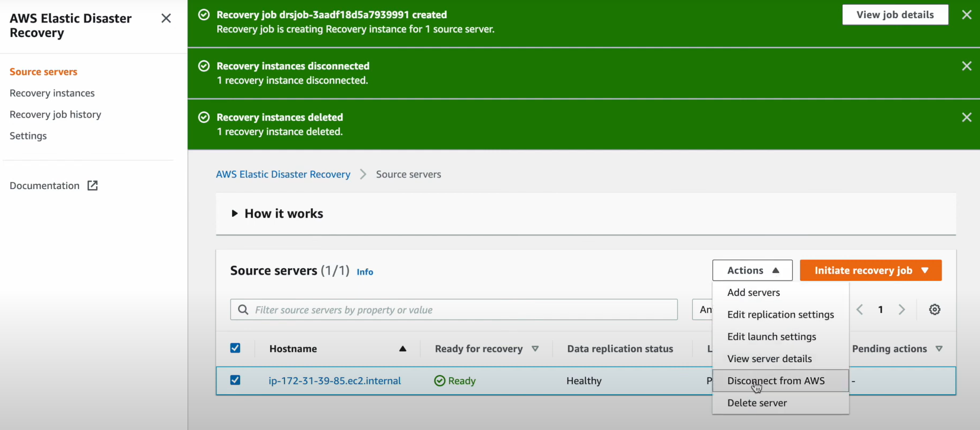Screen dimensions: 980x430
Task: Go to Recovery instances page
Action: pos(52,93)
